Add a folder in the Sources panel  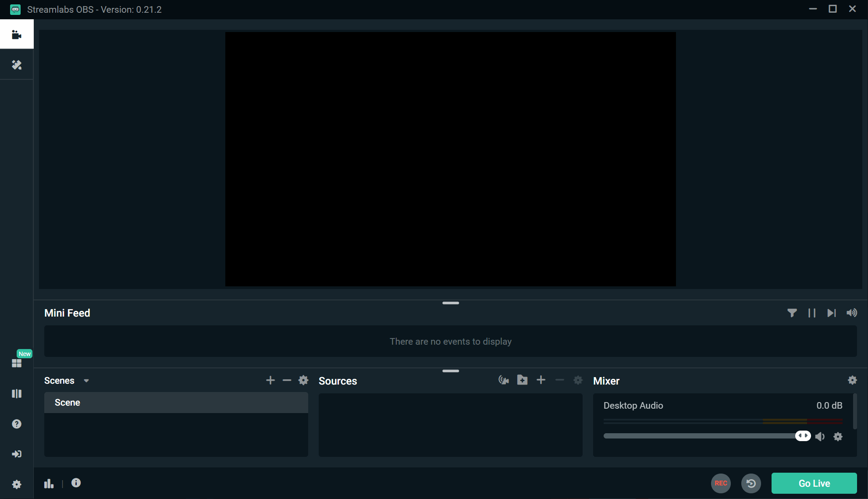[x=522, y=380]
